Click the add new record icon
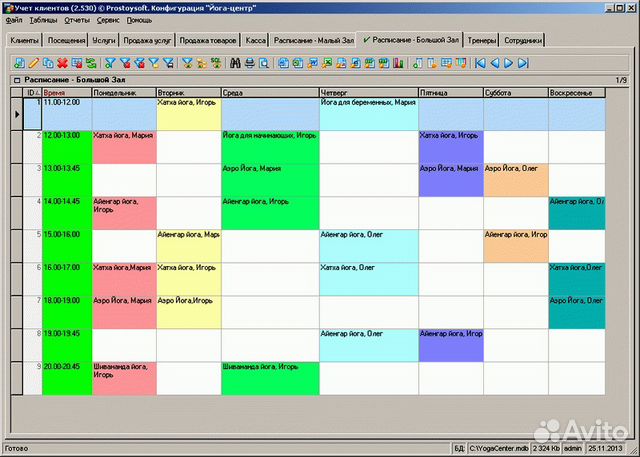 20,63
